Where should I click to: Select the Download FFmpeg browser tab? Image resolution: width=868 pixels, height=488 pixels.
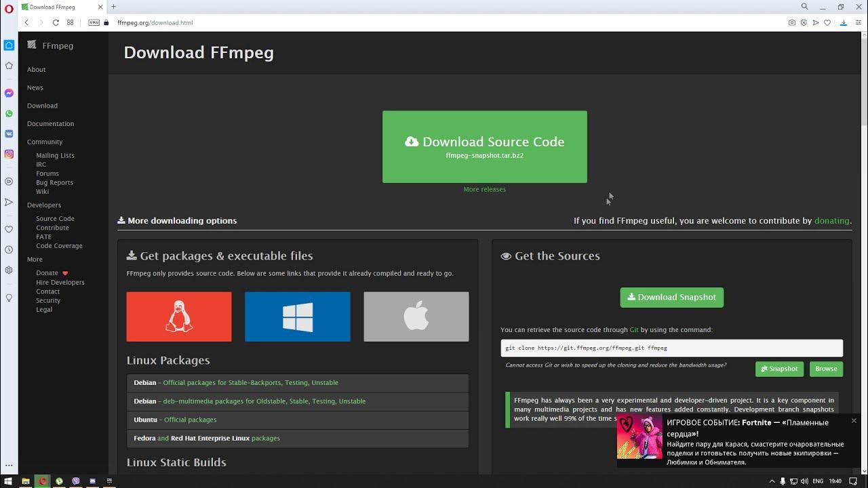tap(63, 7)
